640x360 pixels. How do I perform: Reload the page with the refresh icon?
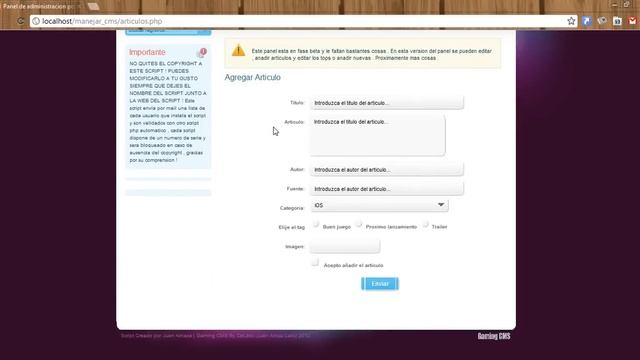coord(20,21)
